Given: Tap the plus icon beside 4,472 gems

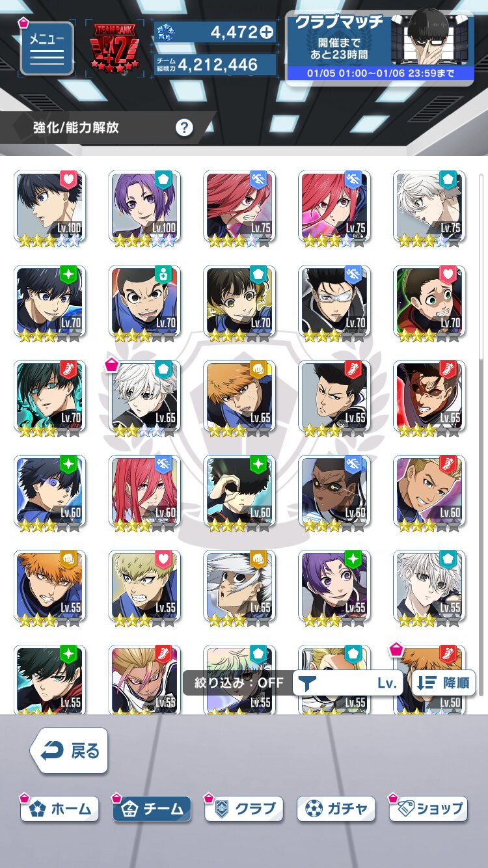Looking at the screenshot, I should pos(265,31).
